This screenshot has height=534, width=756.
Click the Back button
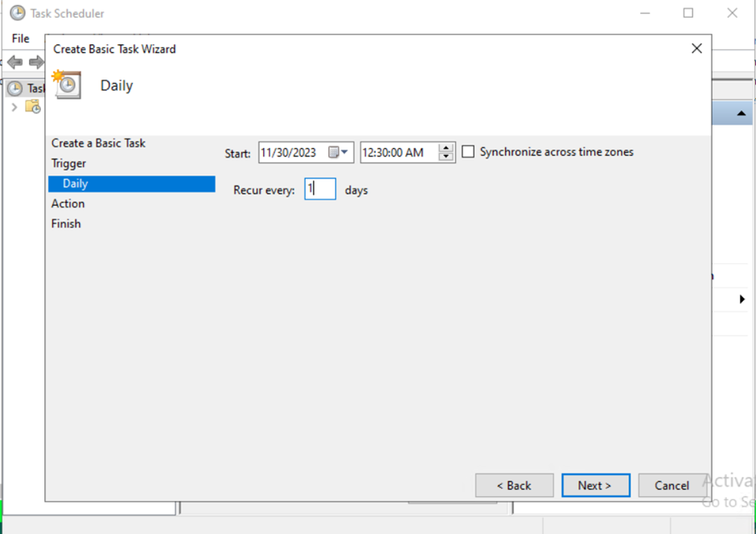[514, 485]
